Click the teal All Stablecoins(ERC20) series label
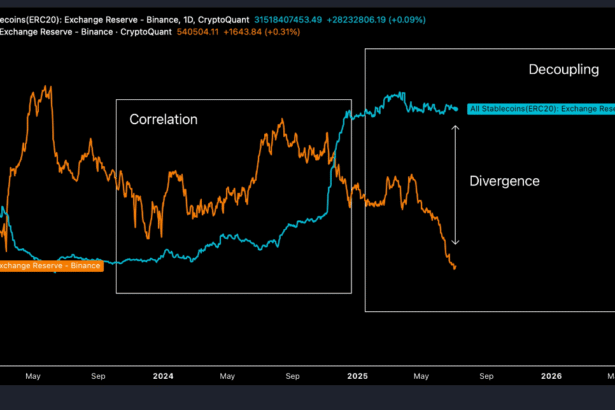Image resolution: width=615 pixels, height=410 pixels. (x=540, y=108)
